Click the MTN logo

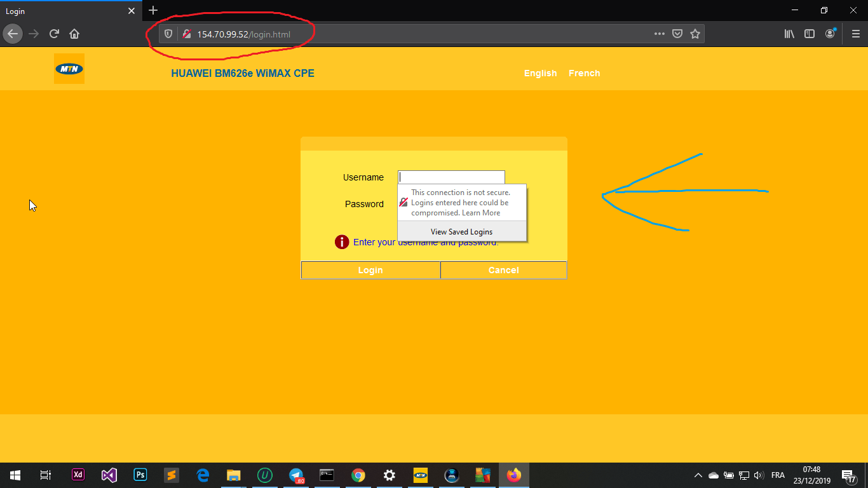(69, 69)
